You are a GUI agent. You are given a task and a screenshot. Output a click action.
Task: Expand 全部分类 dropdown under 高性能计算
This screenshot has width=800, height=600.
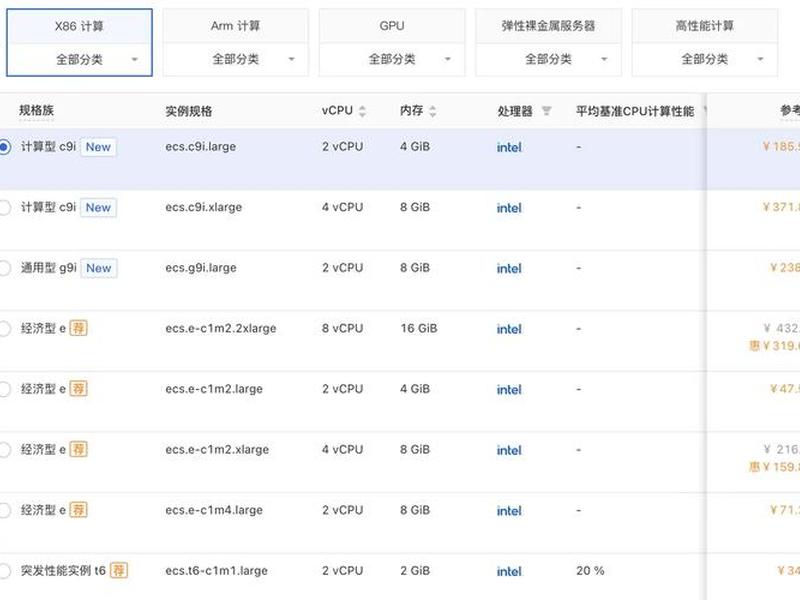click(x=705, y=59)
